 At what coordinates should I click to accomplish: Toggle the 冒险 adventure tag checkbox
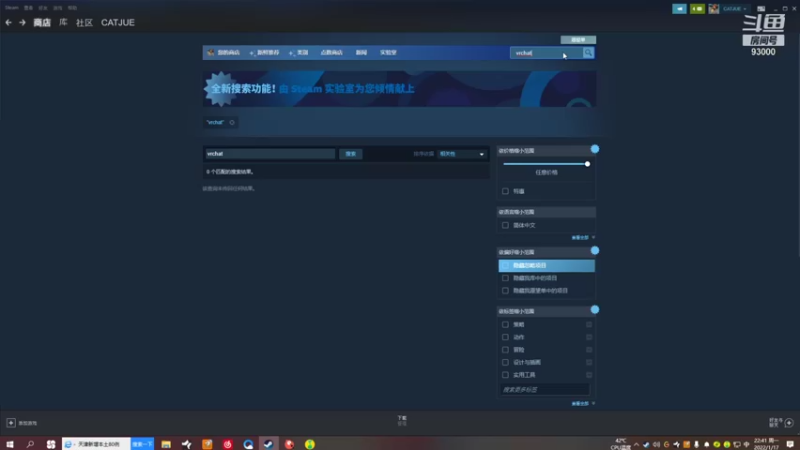(505, 350)
